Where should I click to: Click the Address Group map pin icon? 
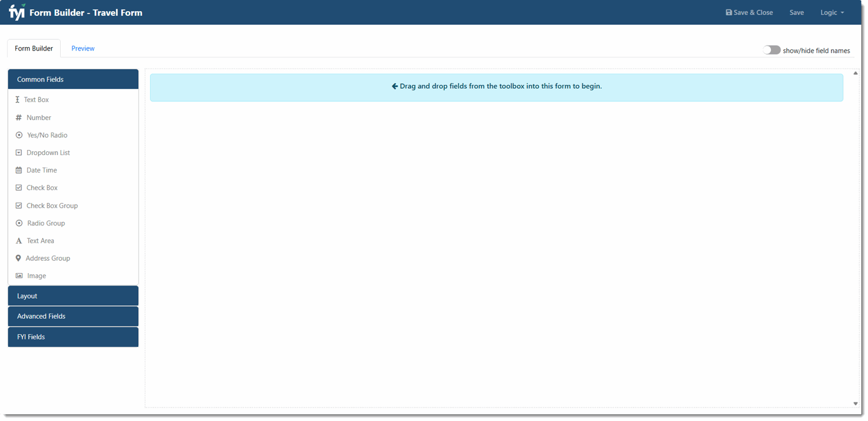tap(18, 258)
